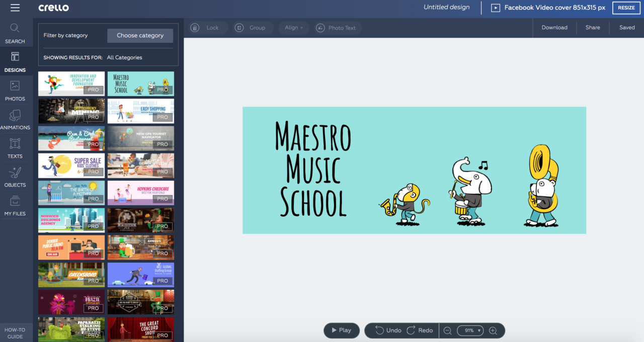This screenshot has height=342, width=644.
Task: Open the Animations sidebar panel
Action: [15, 120]
